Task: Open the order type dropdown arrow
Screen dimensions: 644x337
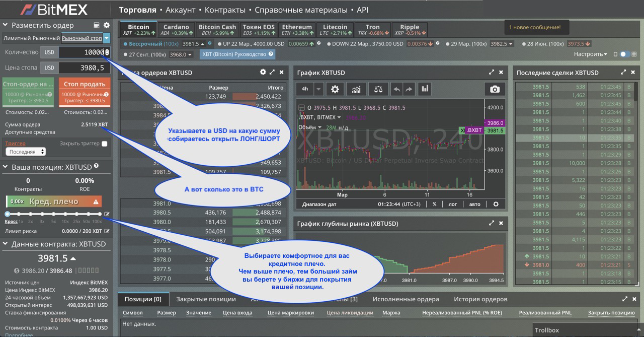Action: point(106,38)
